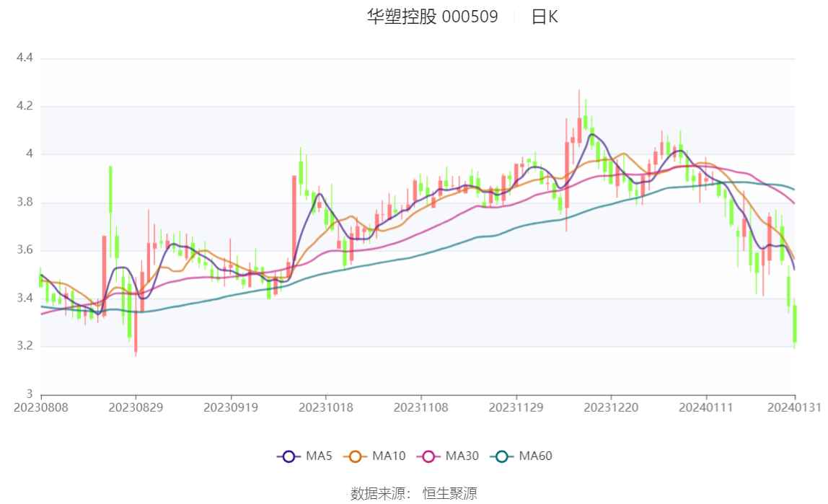Click y-axis value 4.2

coord(25,106)
